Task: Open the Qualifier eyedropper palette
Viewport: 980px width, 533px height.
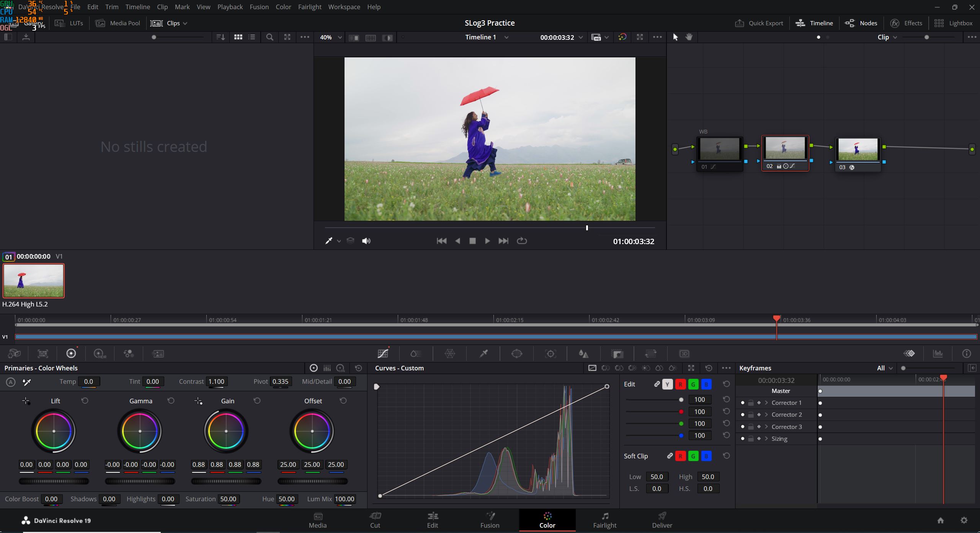Action: [483, 354]
